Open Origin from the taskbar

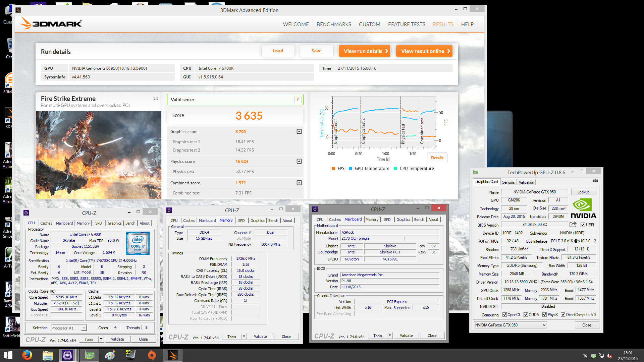(152, 355)
